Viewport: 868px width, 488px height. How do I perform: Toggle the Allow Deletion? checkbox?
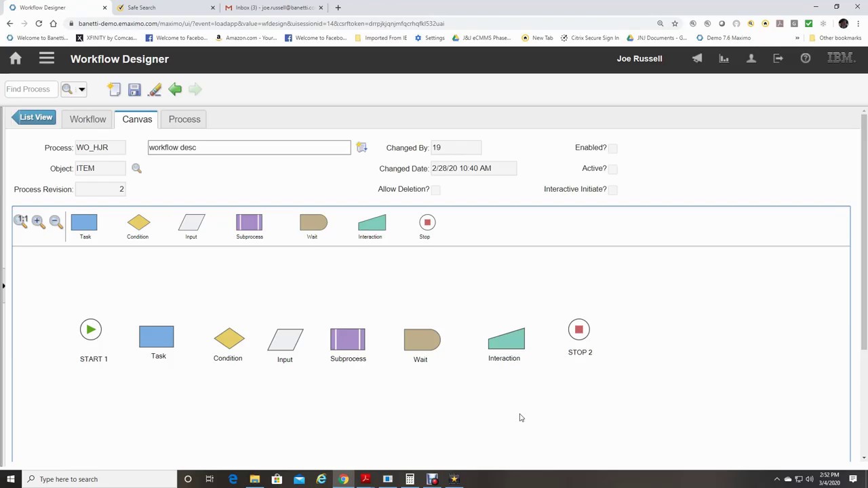click(x=436, y=190)
